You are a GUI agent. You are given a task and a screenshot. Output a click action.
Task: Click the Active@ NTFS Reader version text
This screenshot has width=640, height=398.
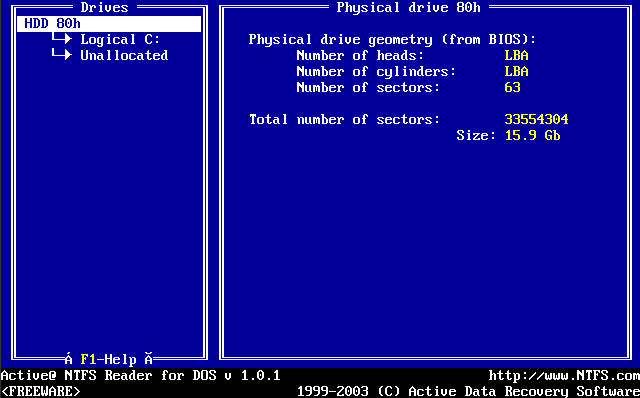tap(140, 375)
